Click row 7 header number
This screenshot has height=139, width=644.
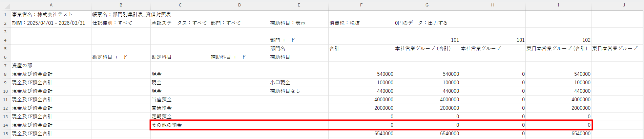[x=5, y=66]
